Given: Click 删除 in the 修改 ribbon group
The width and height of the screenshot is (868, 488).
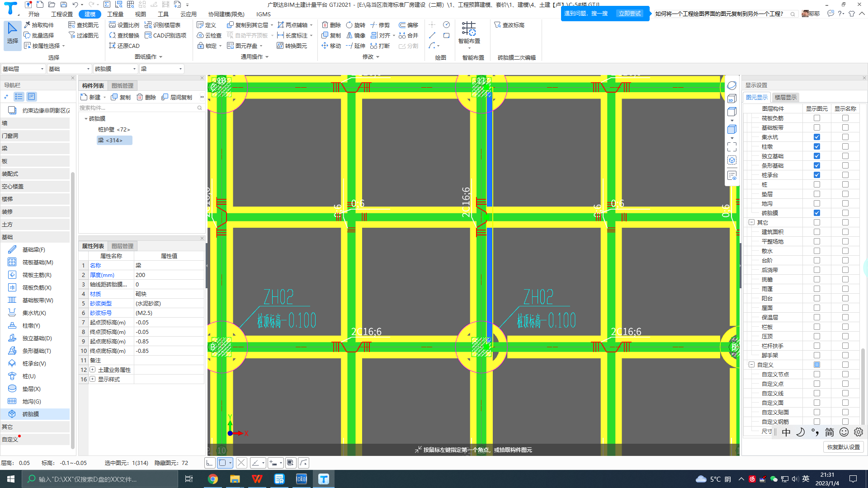Looking at the screenshot, I should [331, 25].
